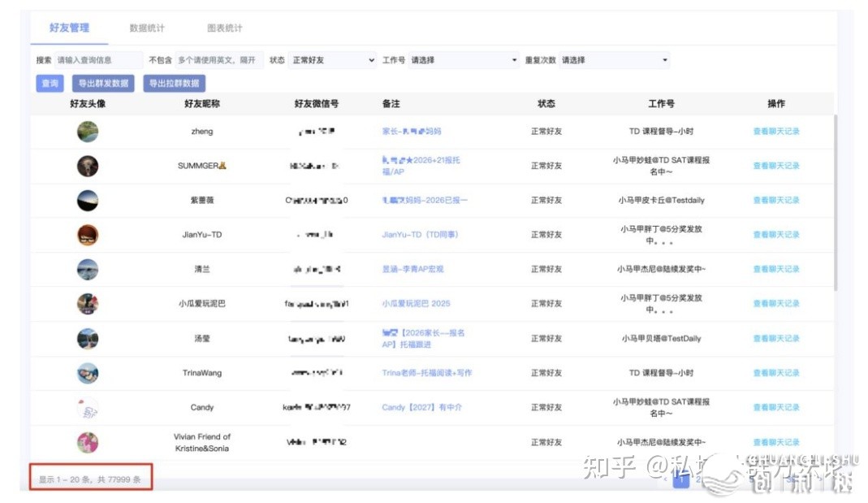Select Candy's avatar image

coord(88,408)
